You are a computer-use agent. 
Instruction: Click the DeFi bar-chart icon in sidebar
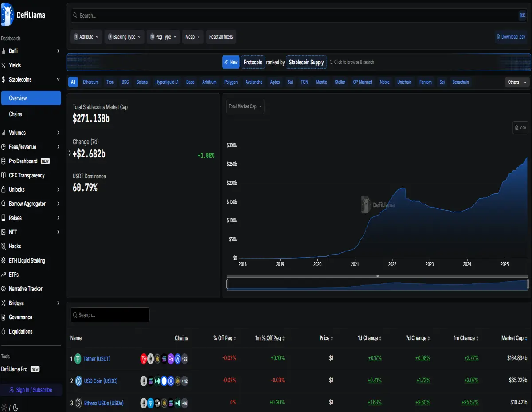(x=4, y=51)
